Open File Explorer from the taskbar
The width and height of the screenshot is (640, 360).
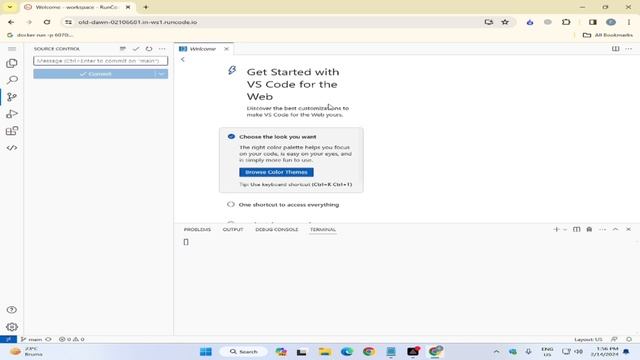coord(325,351)
